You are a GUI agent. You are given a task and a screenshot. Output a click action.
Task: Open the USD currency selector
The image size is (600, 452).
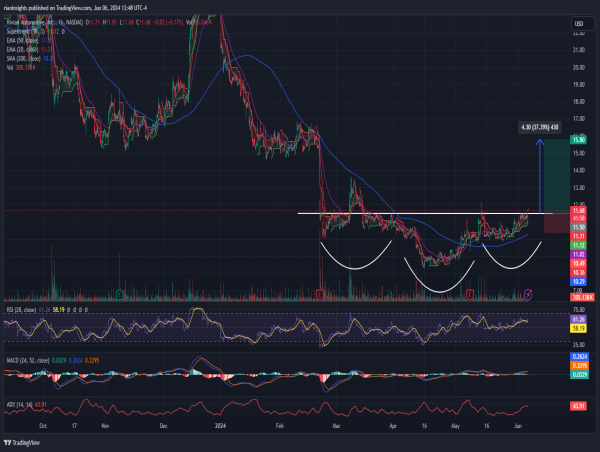pos(582,24)
